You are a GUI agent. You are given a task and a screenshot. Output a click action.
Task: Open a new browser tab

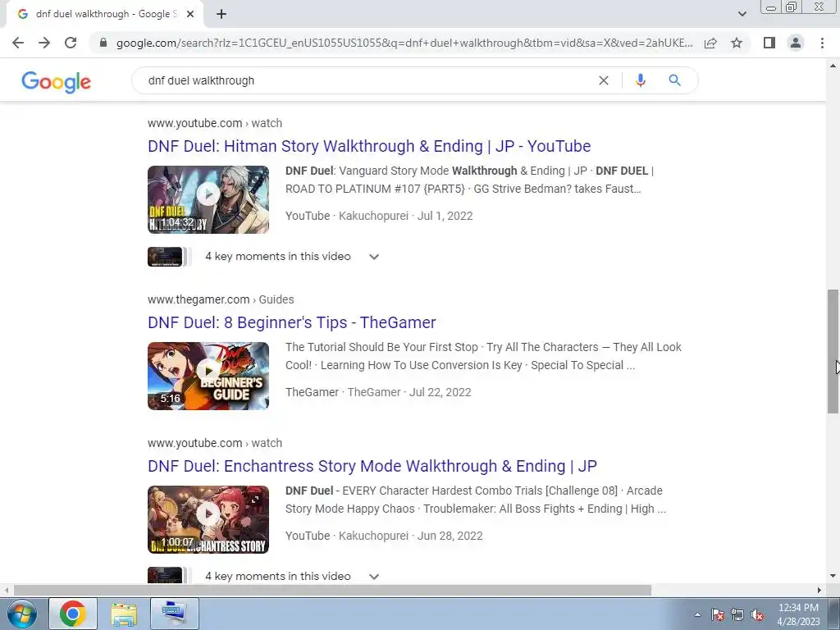coord(221,14)
